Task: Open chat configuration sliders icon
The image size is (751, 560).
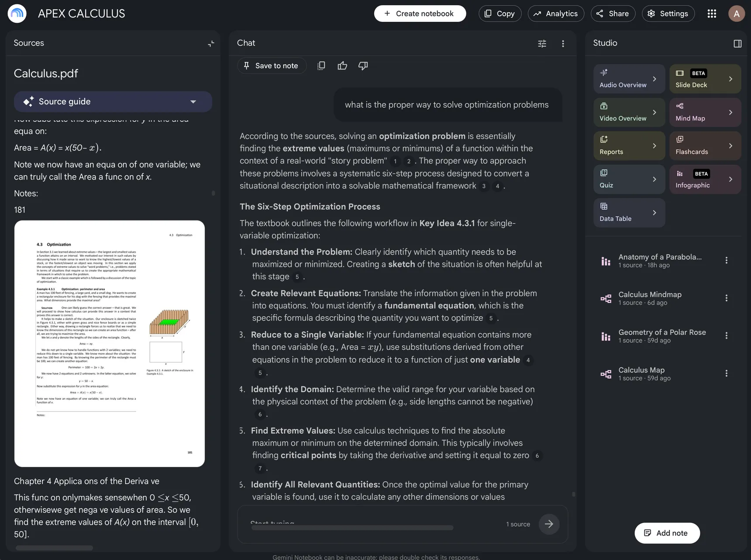Action: point(542,43)
